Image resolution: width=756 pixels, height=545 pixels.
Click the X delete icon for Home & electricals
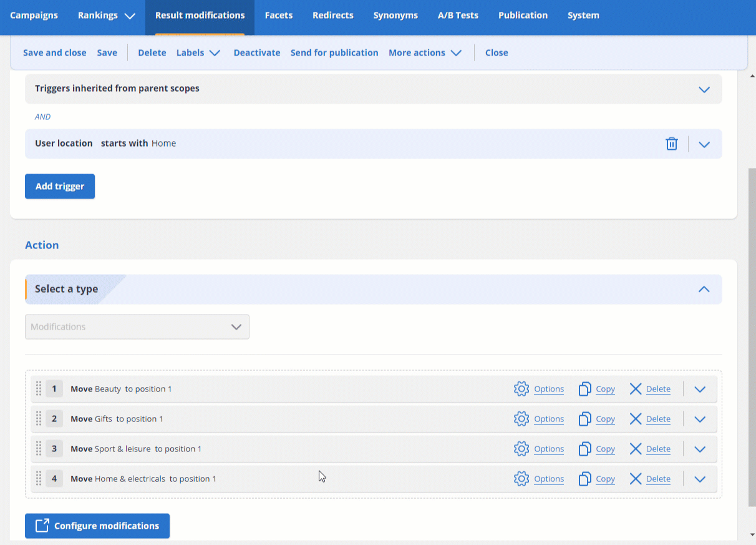[636, 479]
